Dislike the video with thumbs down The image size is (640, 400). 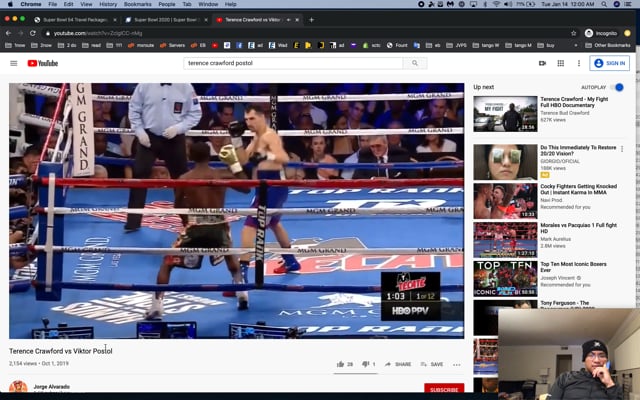coord(366,364)
